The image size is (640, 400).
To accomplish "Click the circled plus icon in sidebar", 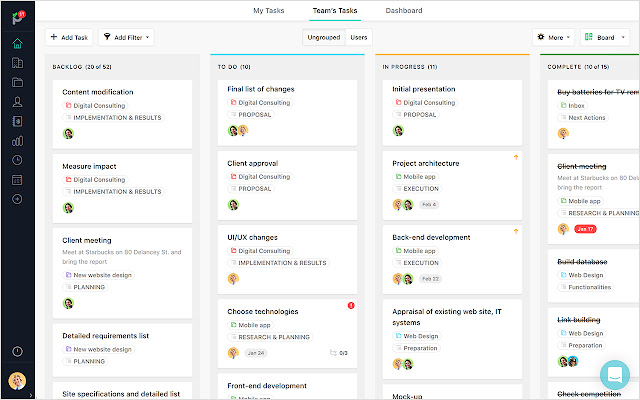I will click(17, 199).
